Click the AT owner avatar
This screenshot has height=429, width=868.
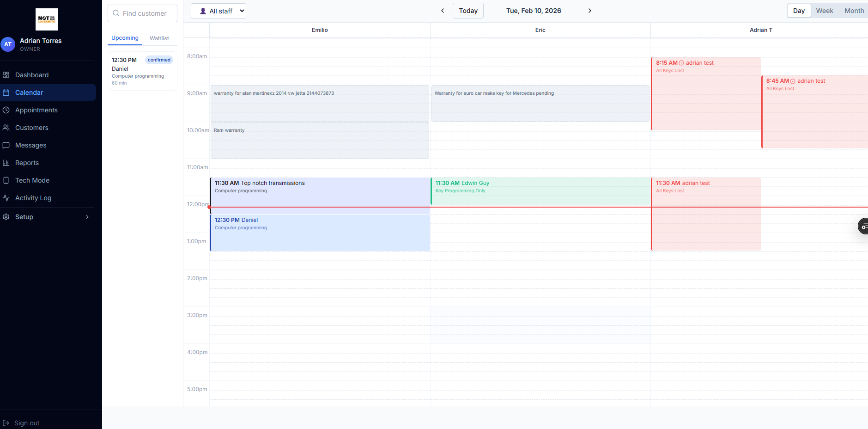(8, 44)
